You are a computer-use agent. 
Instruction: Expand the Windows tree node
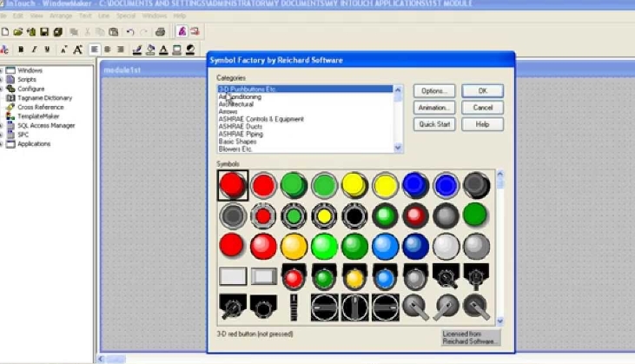(3, 70)
